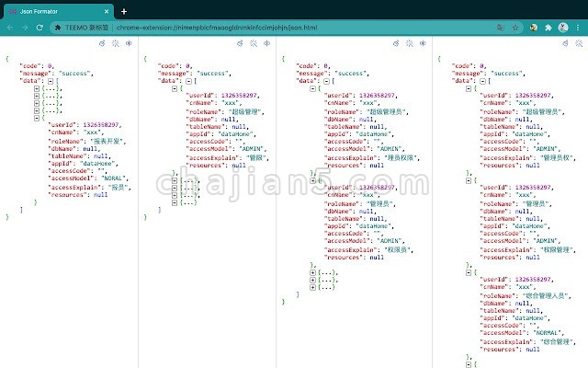Screen dimensions: 588x368
Task: Click the "权限员" accessExplain value in third panel
Action: pos(398,249)
